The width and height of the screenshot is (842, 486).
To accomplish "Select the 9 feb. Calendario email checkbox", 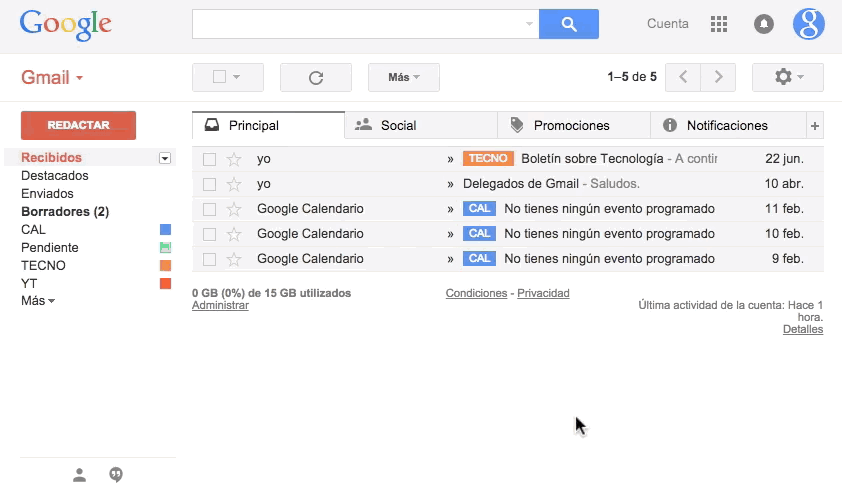I will 209,259.
